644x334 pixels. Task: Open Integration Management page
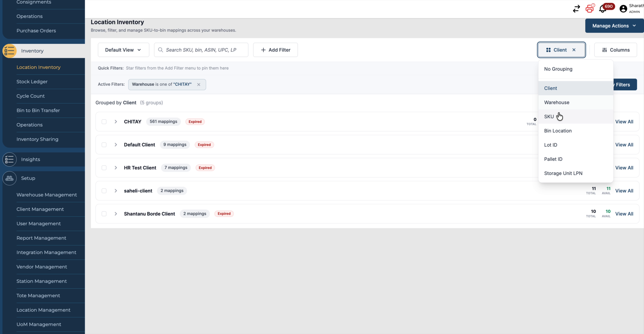coord(46,252)
